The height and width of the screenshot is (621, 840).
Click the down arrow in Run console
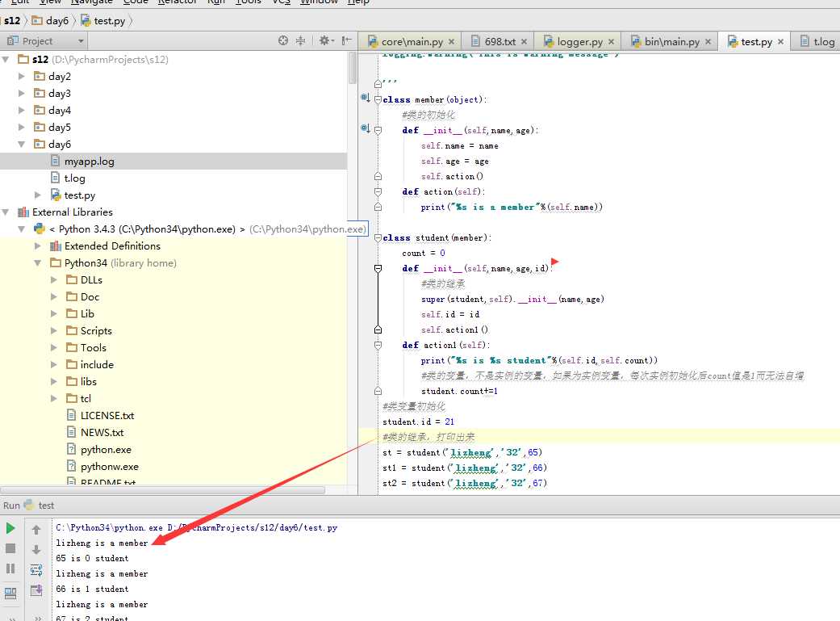tap(36, 550)
